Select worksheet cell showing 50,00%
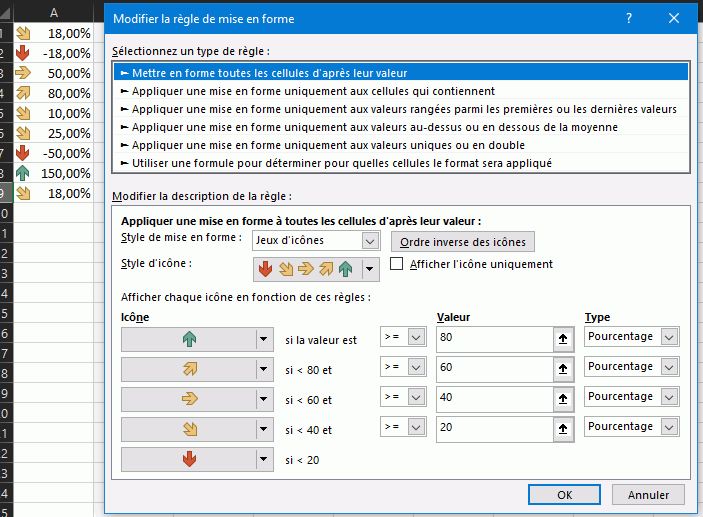The width and height of the screenshot is (703, 517). click(53, 73)
